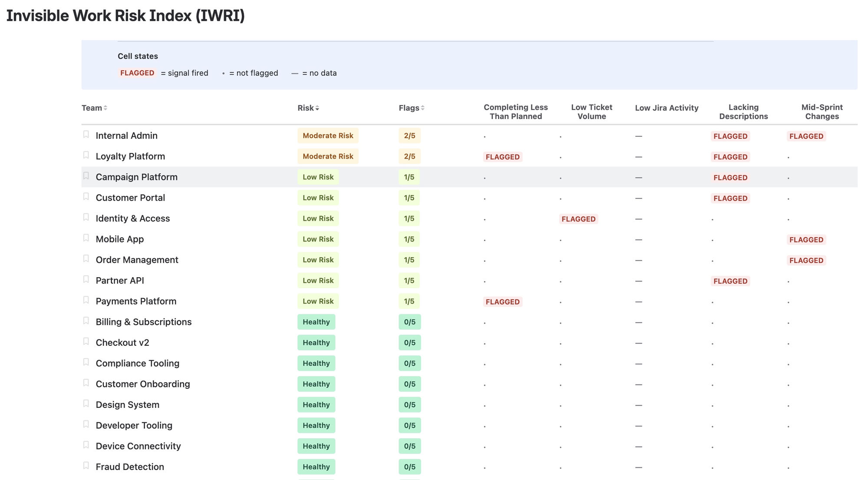
Task: Click the Invisible Work Risk Index title
Action: click(125, 16)
